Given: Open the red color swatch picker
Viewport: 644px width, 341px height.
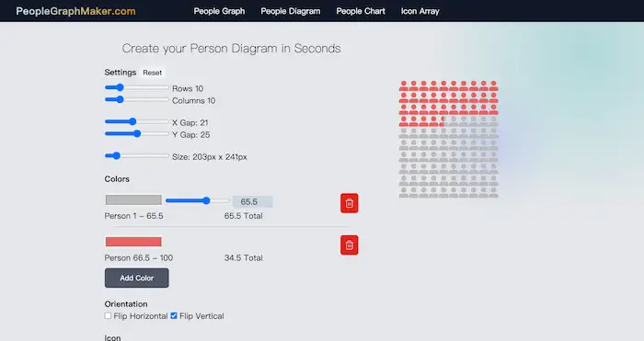Looking at the screenshot, I should (x=133, y=242).
